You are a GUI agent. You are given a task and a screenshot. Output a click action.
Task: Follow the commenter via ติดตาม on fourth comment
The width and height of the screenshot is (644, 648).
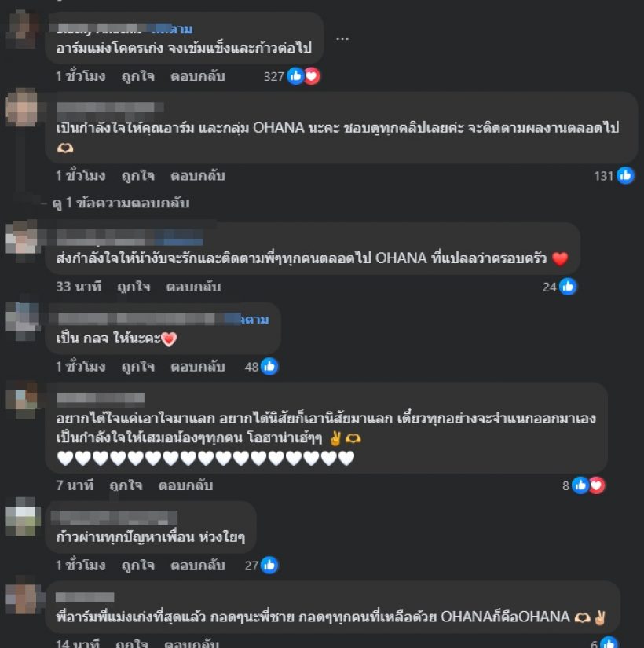(x=254, y=319)
